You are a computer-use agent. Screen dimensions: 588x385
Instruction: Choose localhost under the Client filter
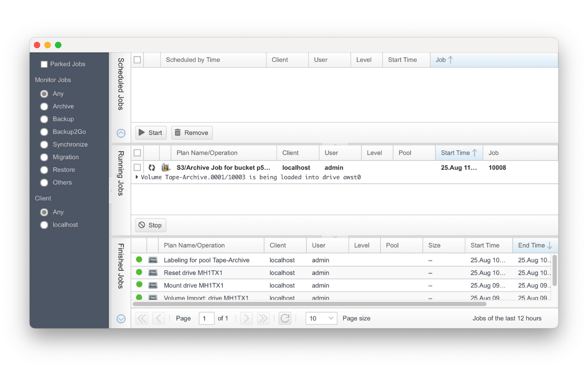(44, 225)
